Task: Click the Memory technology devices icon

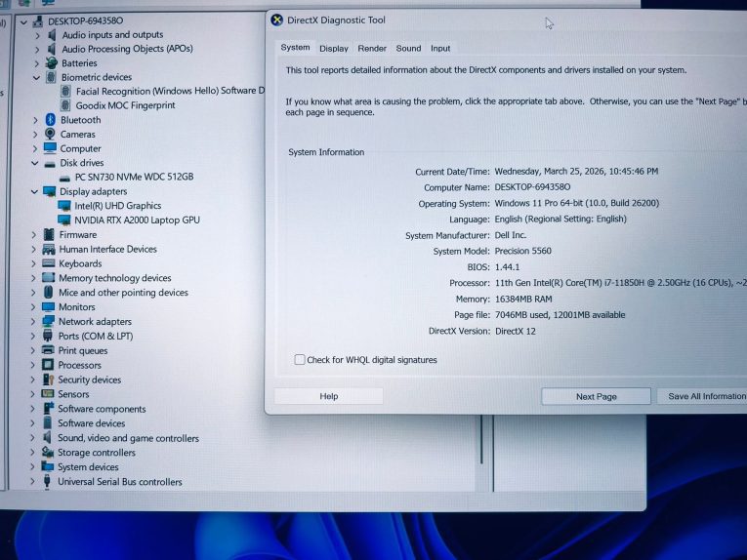Action: (x=48, y=278)
